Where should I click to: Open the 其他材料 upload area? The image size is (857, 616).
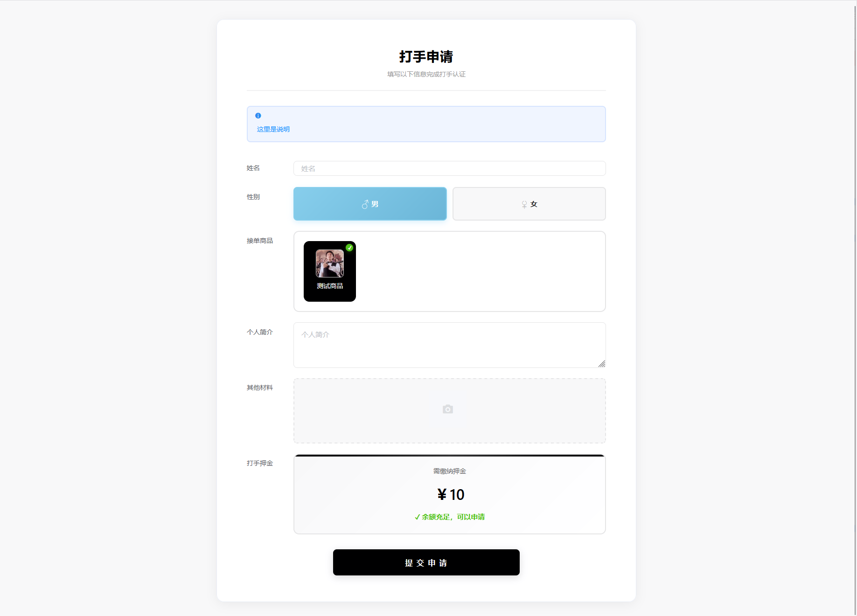click(x=450, y=411)
